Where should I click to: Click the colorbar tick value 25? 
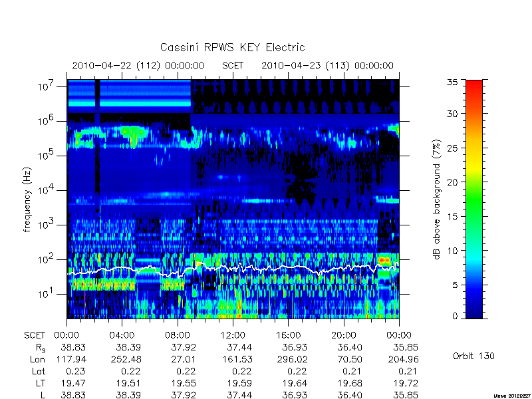coord(452,148)
